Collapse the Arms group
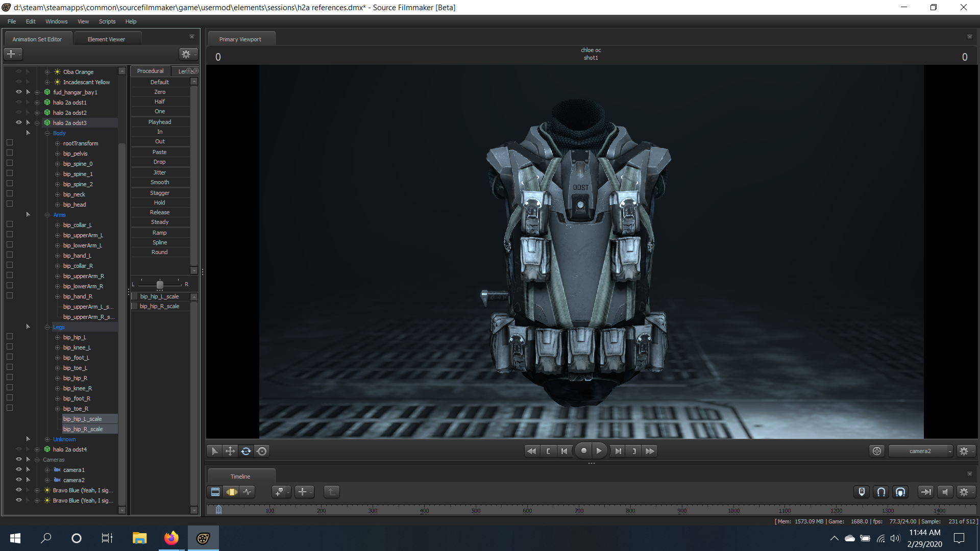Screen dimensions: 980x551 point(47,215)
